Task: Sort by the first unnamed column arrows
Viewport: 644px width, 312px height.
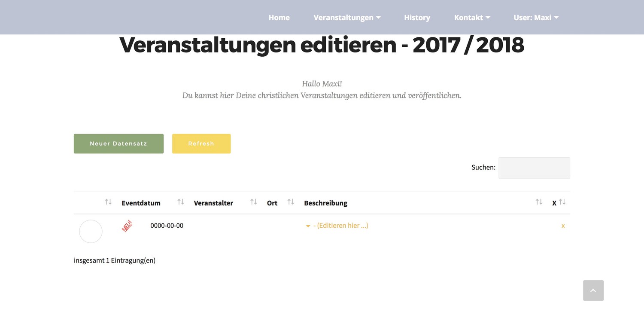Action: point(108,202)
